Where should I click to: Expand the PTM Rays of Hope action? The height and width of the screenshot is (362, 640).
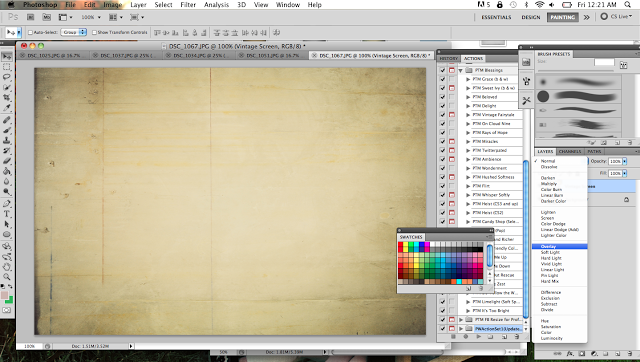(x=468, y=133)
